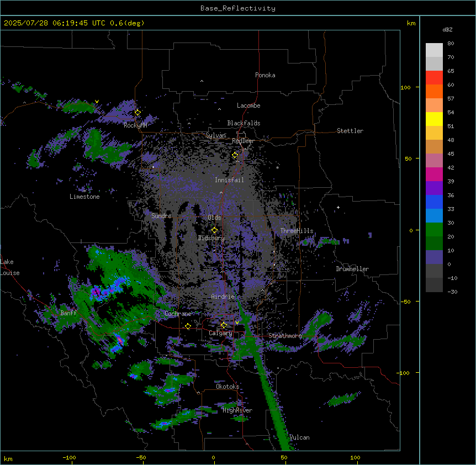The height and width of the screenshot is (465, 476).
Task: Click the HighRiver label
Action: tap(237, 410)
